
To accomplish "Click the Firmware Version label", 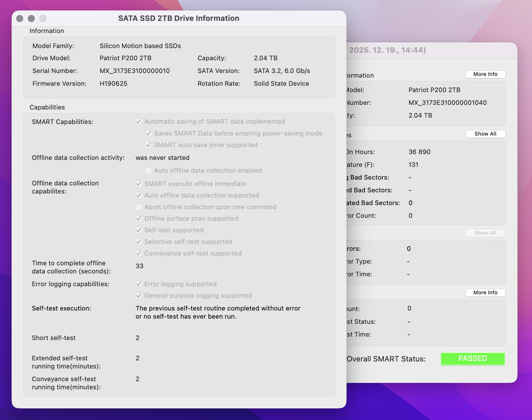I will (59, 84).
